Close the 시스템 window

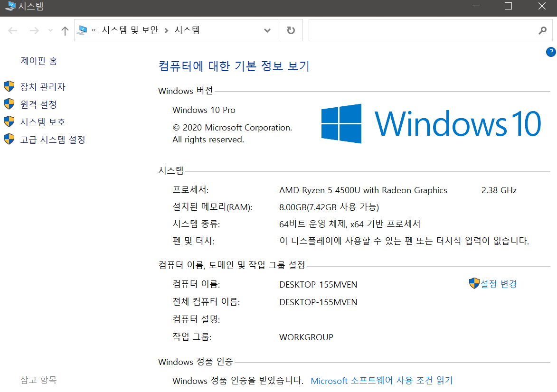542,6
